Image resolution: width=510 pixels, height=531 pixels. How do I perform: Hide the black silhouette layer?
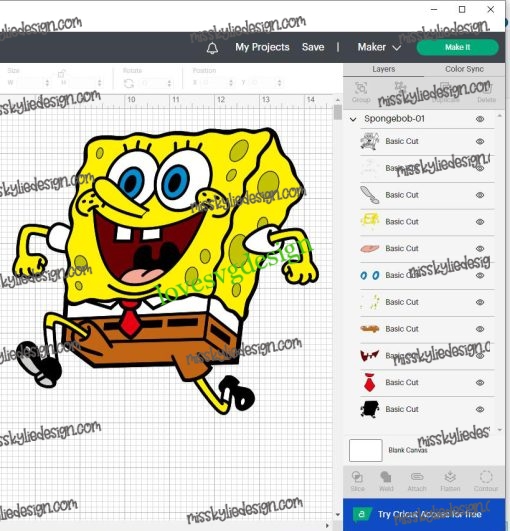[480, 409]
